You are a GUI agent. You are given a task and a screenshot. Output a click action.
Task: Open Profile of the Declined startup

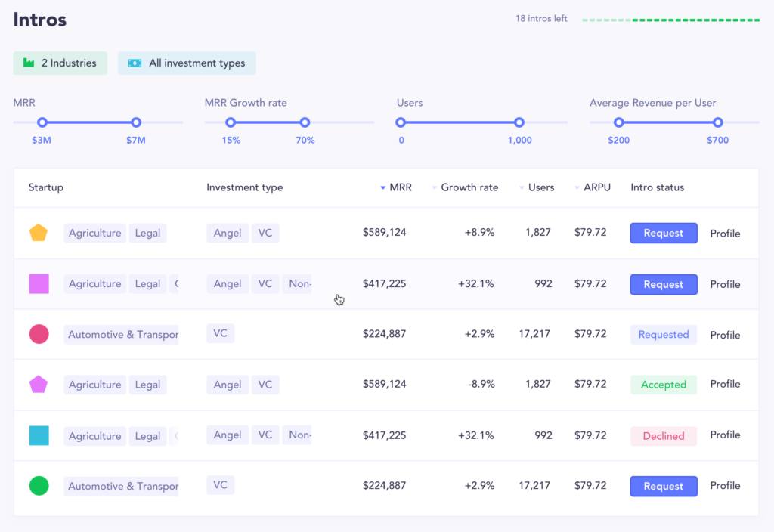[725, 435]
